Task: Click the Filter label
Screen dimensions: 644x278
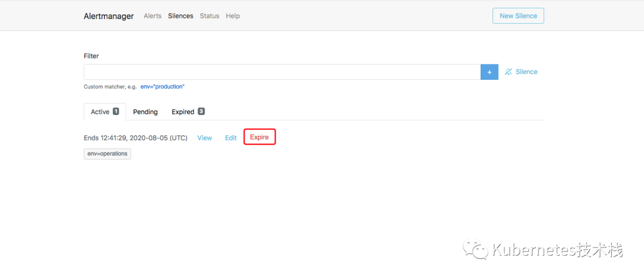Action: point(91,56)
